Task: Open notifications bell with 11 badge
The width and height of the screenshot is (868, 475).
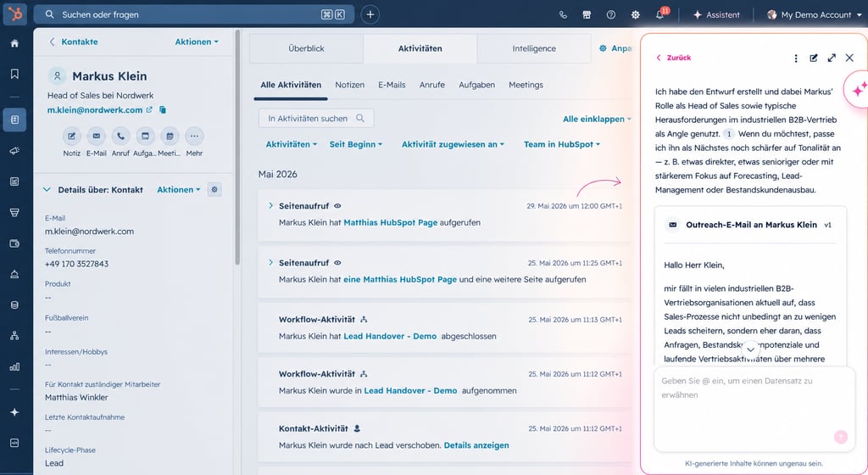Action: (660, 14)
